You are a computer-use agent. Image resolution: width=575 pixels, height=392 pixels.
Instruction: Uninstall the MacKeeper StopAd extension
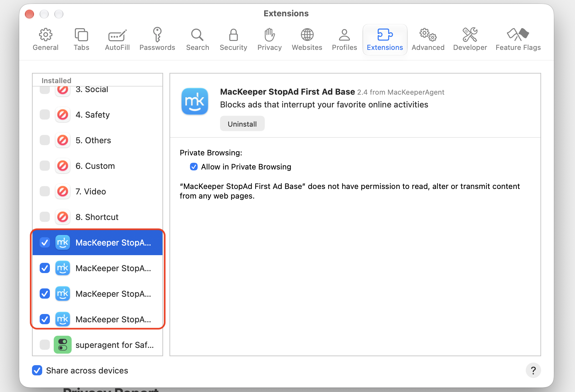242,124
